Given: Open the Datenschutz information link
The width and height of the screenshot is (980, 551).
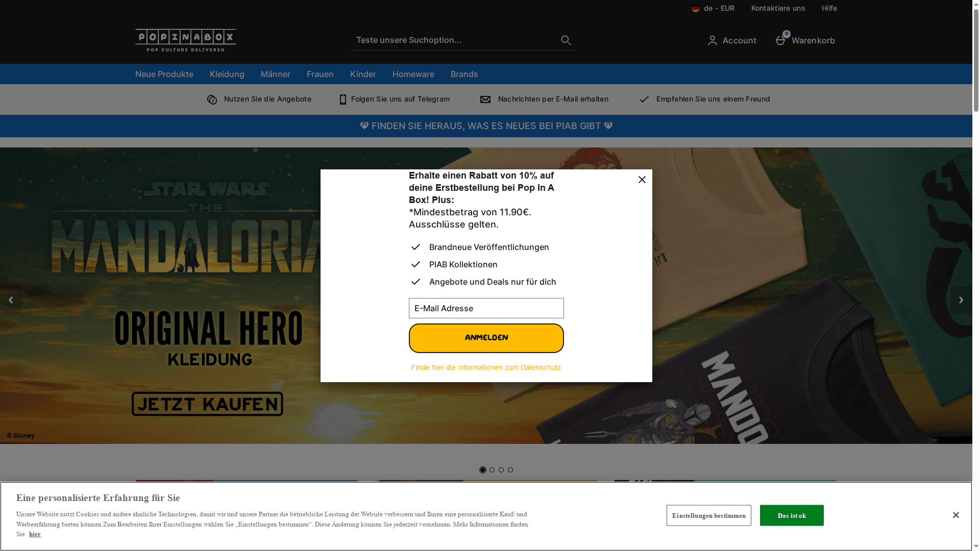Looking at the screenshot, I should 486,367.
